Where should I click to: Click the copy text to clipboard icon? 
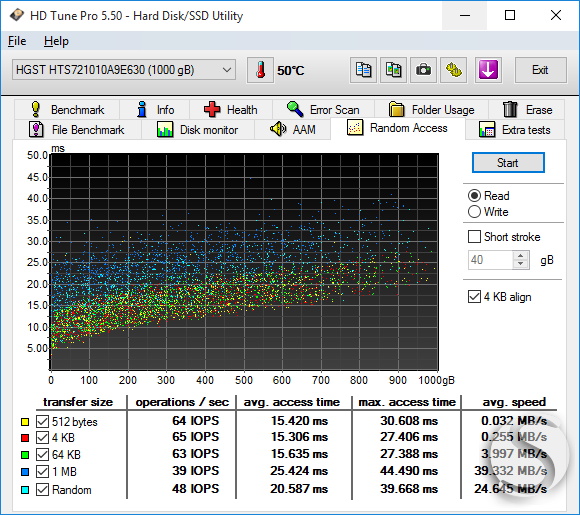[363, 70]
